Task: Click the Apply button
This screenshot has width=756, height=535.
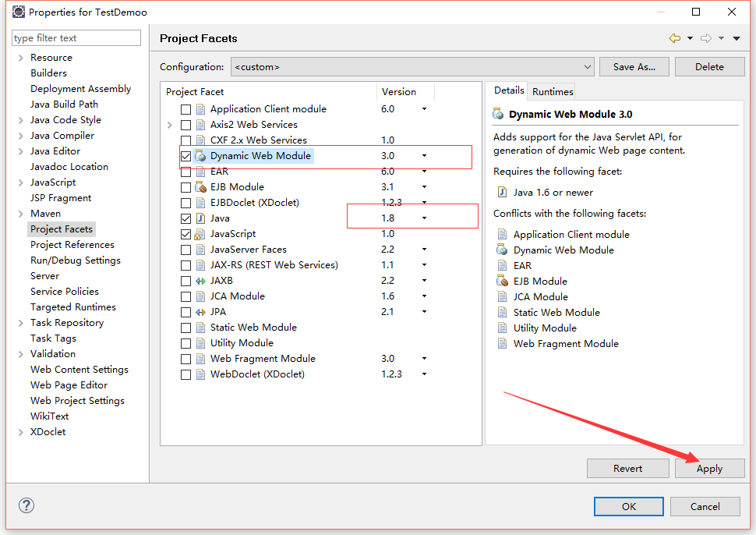Action: click(x=709, y=469)
